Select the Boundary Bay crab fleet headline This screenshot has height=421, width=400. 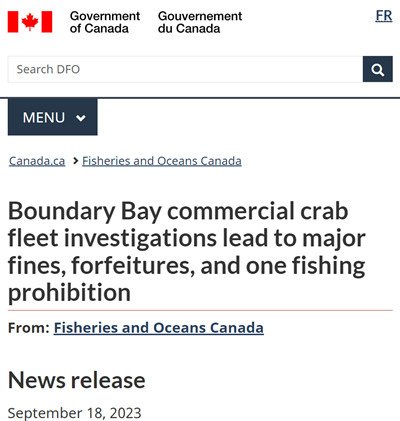pyautogui.click(x=187, y=252)
